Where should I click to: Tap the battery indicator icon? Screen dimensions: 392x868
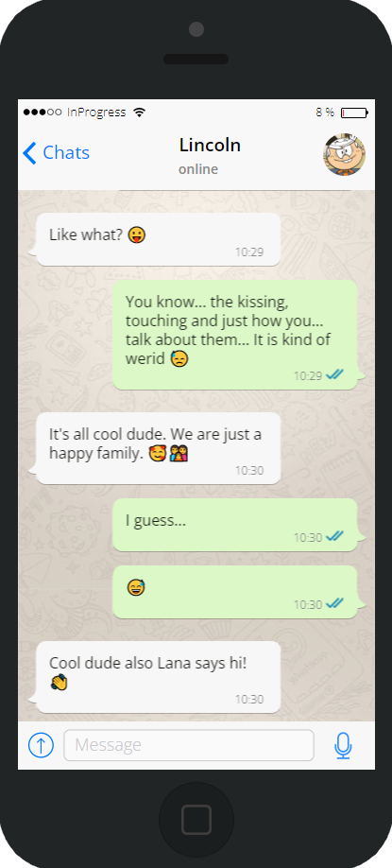354,113
